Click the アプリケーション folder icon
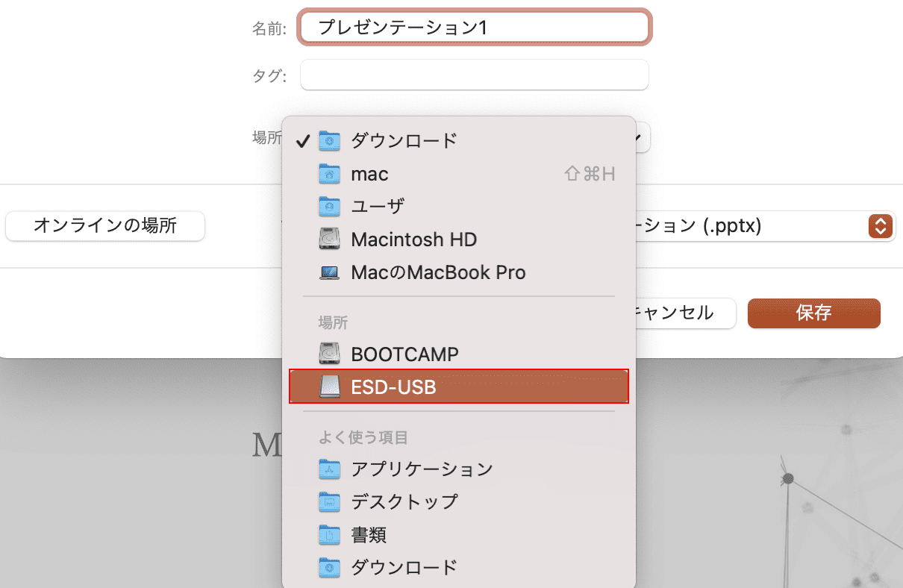The image size is (903, 588). [330, 469]
